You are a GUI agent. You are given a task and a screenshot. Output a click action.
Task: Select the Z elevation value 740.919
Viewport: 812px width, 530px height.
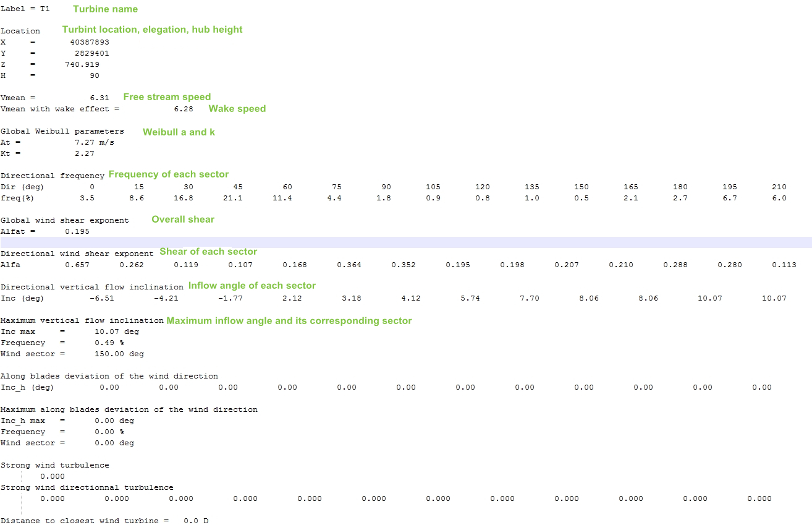pyautogui.click(x=82, y=64)
